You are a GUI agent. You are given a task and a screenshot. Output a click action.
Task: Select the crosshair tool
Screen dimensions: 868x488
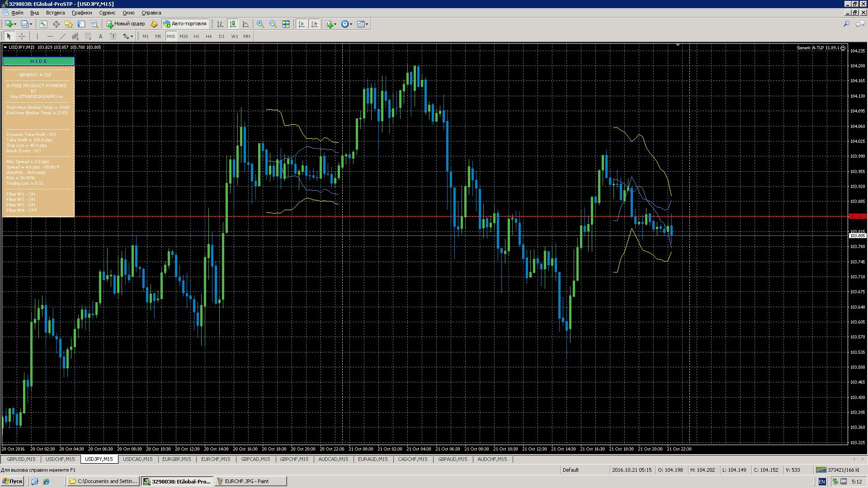coord(22,36)
